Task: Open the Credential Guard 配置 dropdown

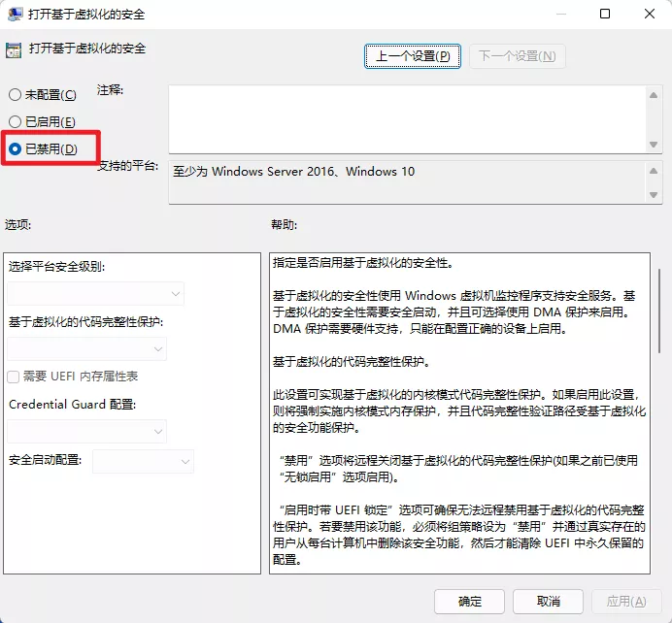Action: pos(87,431)
